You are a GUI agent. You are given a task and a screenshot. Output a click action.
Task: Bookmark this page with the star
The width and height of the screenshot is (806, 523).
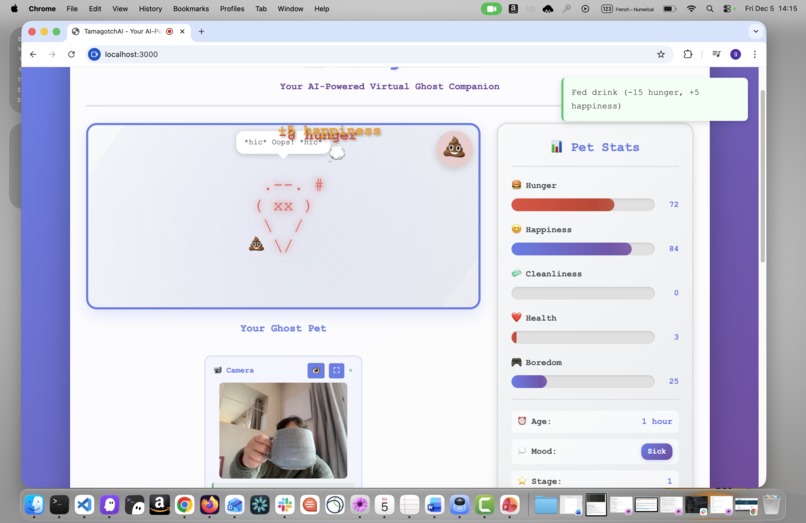pyautogui.click(x=661, y=54)
